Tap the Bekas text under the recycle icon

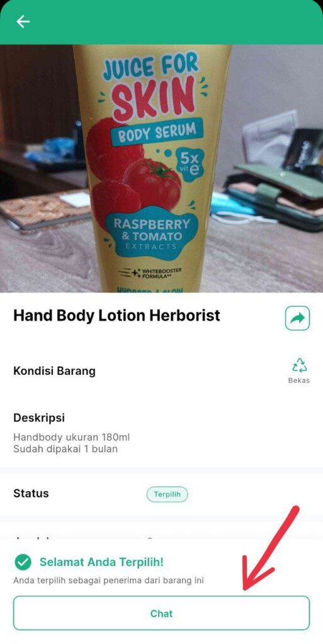(x=298, y=380)
